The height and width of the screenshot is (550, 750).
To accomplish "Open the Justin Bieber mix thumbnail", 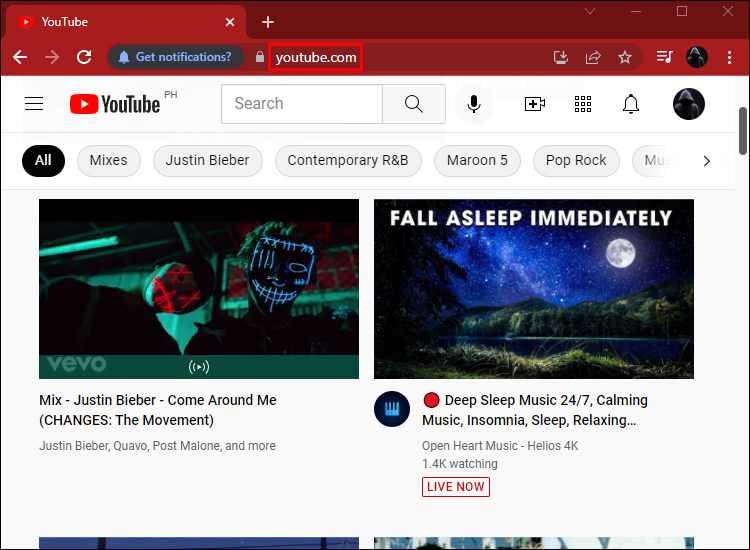I will pyautogui.click(x=199, y=289).
